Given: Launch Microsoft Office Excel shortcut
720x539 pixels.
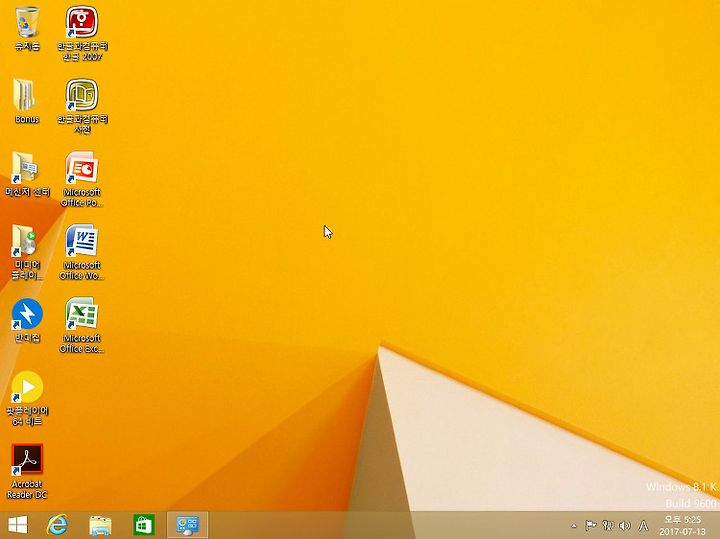Looking at the screenshot, I should pyautogui.click(x=82, y=325).
